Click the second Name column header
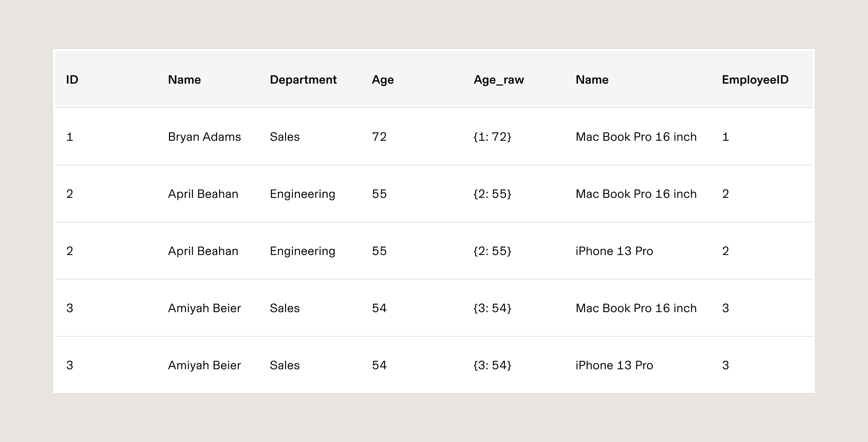The height and width of the screenshot is (442, 868). 592,80
